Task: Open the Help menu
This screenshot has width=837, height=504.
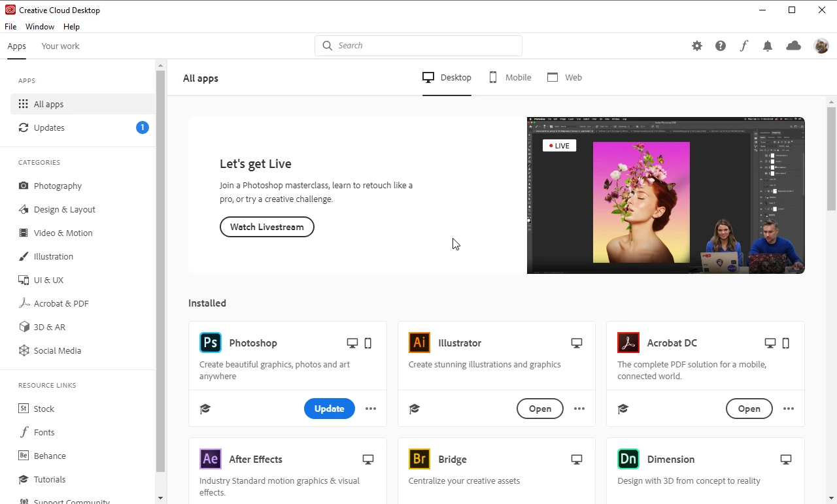Action: coord(71,27)
